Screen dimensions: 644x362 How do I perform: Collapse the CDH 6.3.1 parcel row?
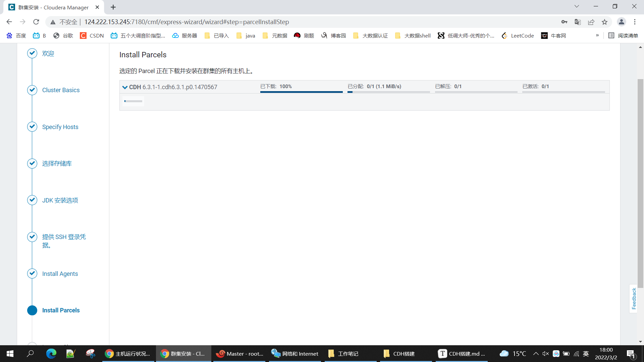click(125, 87)
